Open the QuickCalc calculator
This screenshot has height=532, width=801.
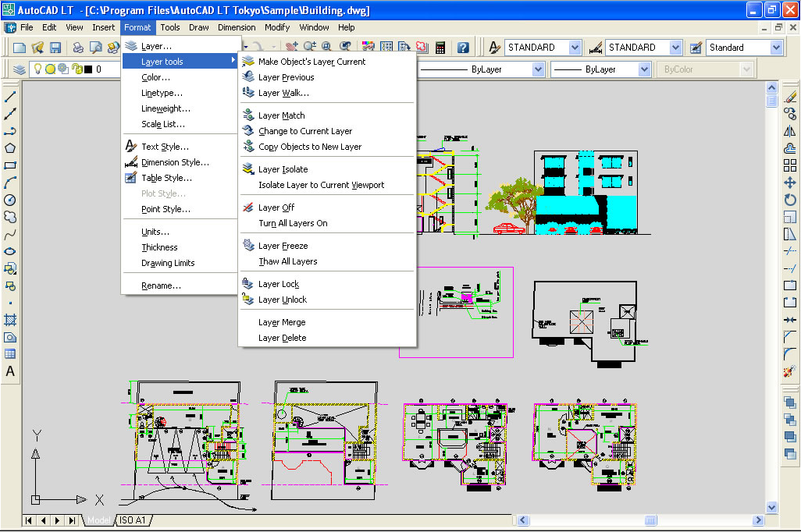click(x=440, y=48)
